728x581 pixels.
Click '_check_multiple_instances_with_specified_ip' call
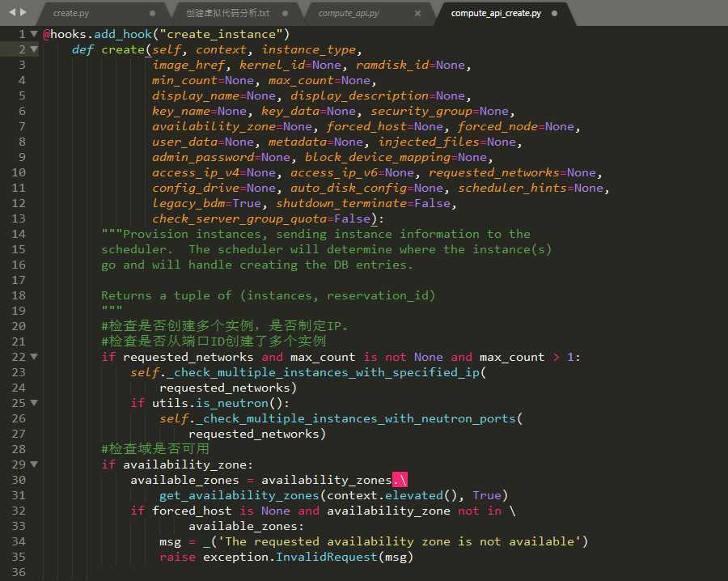(x=323, y=372)
